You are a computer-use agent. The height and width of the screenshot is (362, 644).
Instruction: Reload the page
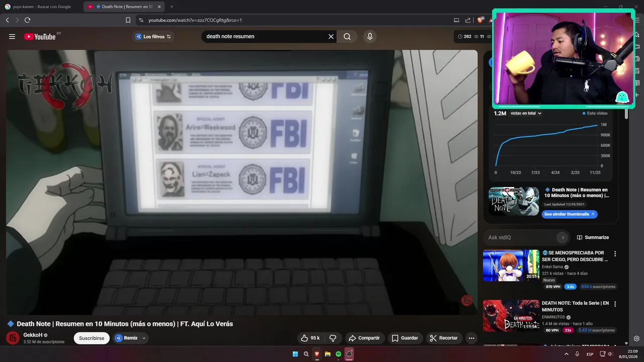(x=27, y=20)
